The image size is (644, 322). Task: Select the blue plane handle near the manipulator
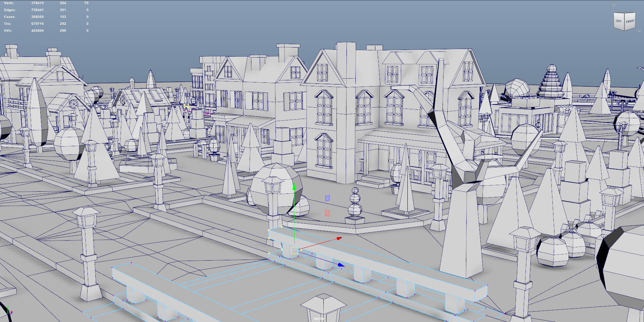pos(328,198)
